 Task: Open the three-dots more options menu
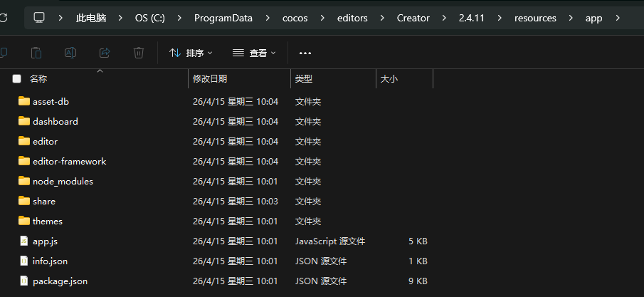pos(305,53)
